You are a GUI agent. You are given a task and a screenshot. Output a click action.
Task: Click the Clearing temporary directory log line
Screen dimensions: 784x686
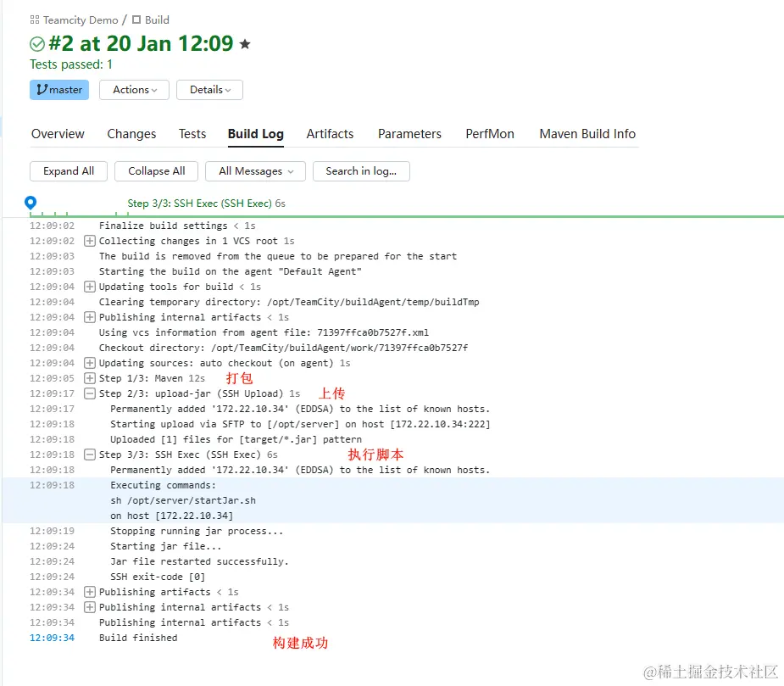[x=289, y=302]
